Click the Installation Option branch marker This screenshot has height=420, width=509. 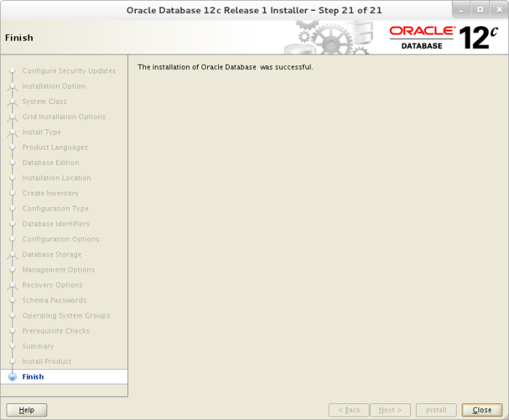point(12,86)
